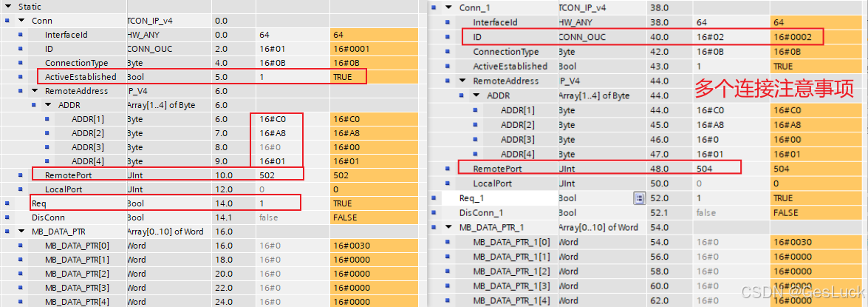Click InterfaceId start value 64 under Conn_1

pyautogui.click(x=701, y=22)
